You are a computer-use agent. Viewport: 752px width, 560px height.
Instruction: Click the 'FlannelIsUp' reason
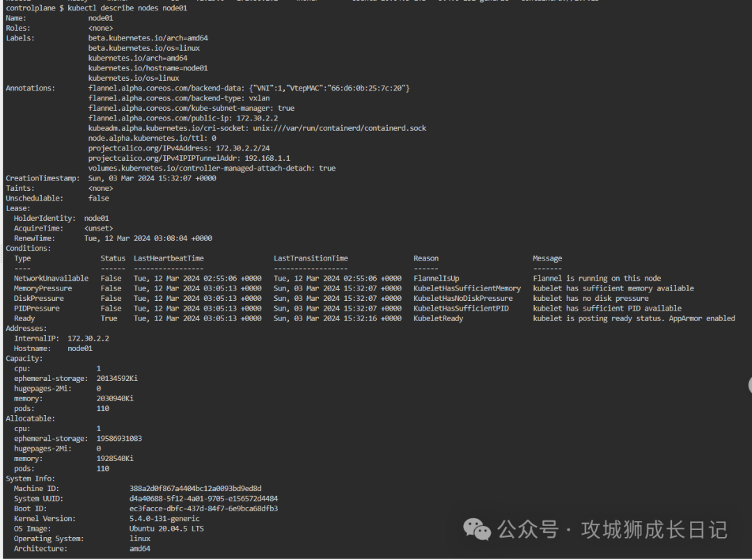tap(437, 279)
